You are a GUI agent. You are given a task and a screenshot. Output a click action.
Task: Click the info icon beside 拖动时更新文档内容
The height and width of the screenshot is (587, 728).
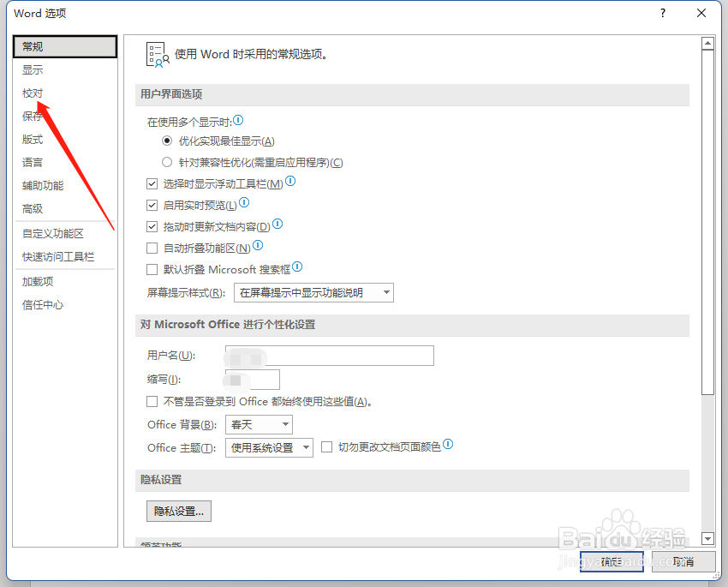(277, 224)
